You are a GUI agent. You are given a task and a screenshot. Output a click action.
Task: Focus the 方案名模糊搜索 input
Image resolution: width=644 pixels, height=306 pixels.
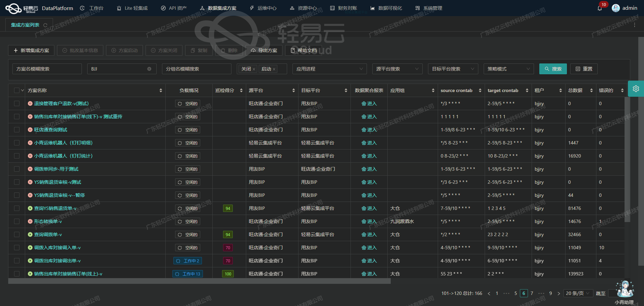(x=47, y=69)
